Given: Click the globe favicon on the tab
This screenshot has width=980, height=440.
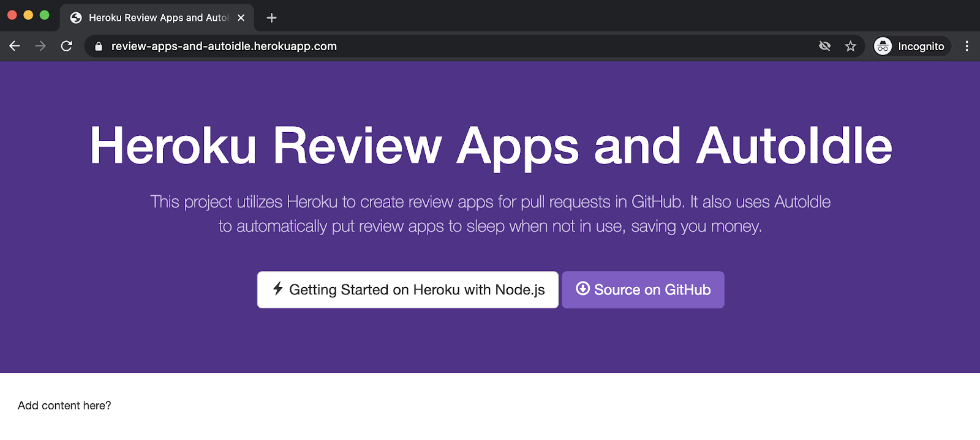Looking at the screenshot, I should 76,18.
